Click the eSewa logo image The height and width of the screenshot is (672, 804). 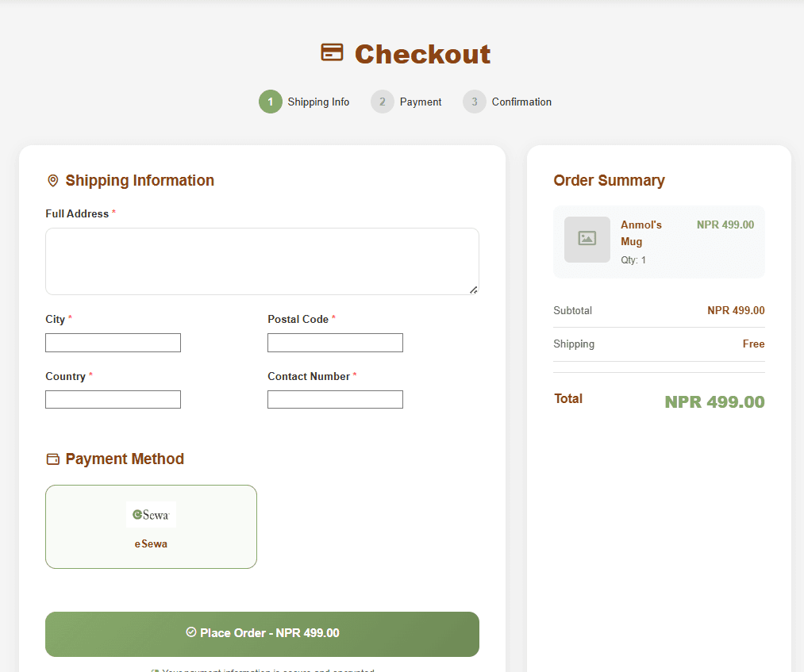coord(151,515)
